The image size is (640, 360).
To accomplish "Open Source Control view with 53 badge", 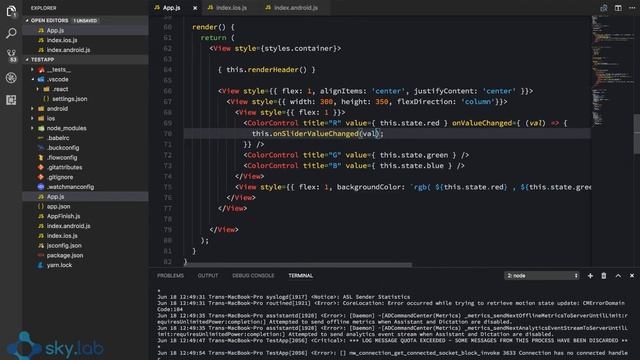I will (x=11, y=56).
